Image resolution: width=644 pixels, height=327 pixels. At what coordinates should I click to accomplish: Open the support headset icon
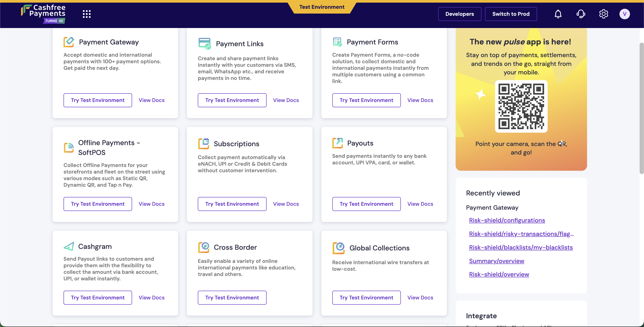pos(580,14)
